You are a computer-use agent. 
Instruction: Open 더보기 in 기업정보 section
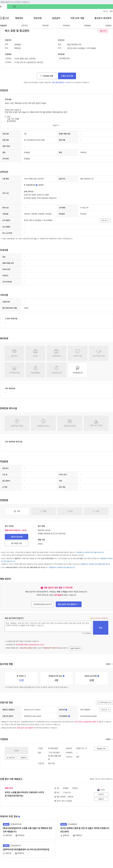pyautogui.click(x=109, y=739)
